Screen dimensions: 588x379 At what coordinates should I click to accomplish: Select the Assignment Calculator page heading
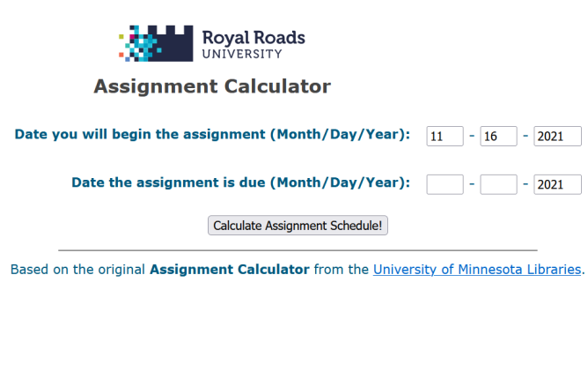(212, 86)
